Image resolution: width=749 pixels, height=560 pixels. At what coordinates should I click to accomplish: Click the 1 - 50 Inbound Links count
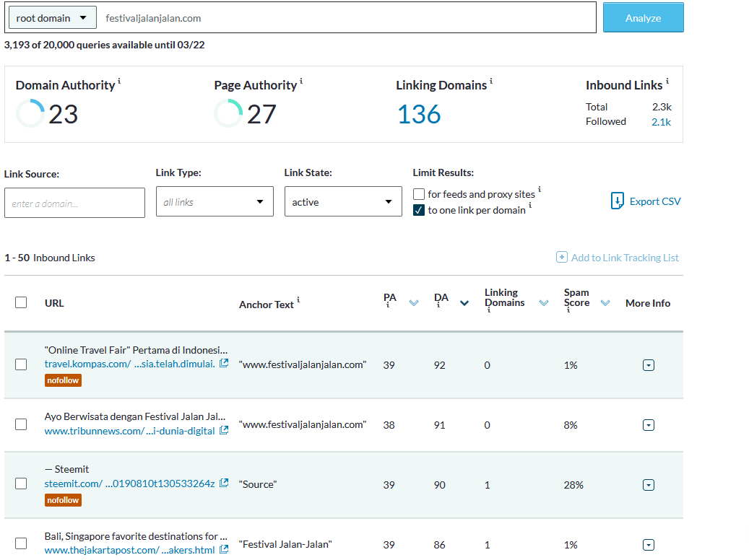pyautogui.click(x=50, y=258)
